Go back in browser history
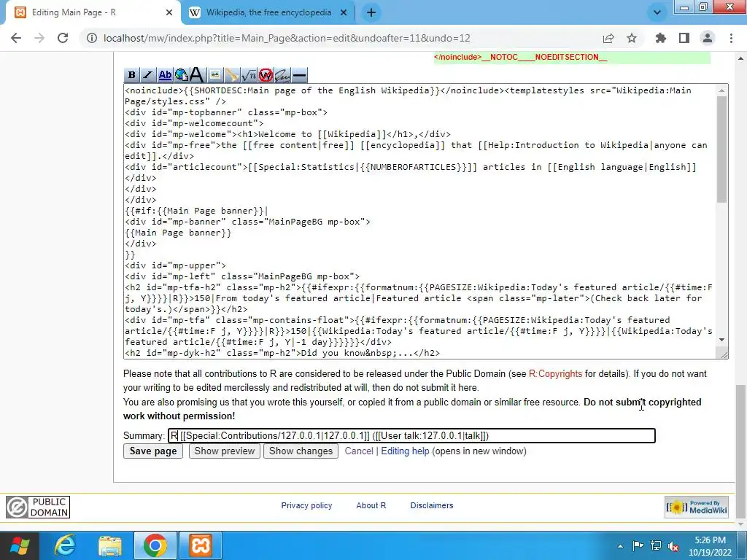The width and height of the screenshot is (747, 560). [x=16, y=38]
